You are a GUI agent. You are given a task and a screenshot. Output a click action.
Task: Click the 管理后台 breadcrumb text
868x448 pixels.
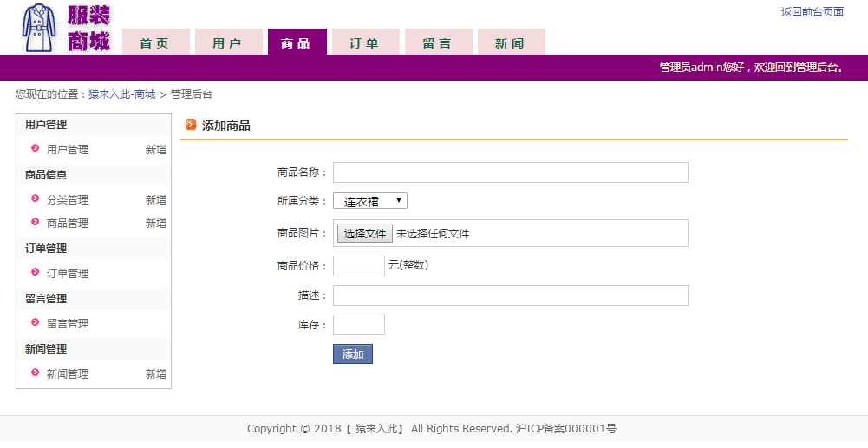(192, 94)
